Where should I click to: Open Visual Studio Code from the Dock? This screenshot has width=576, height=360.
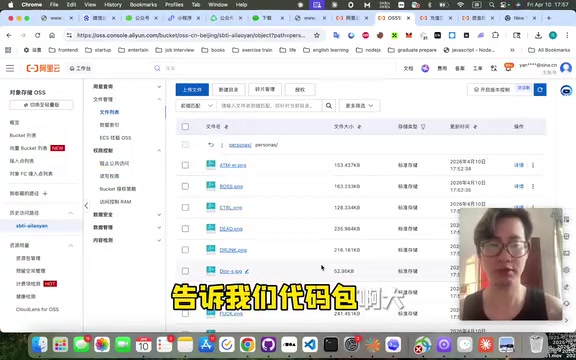click(310, 345)
